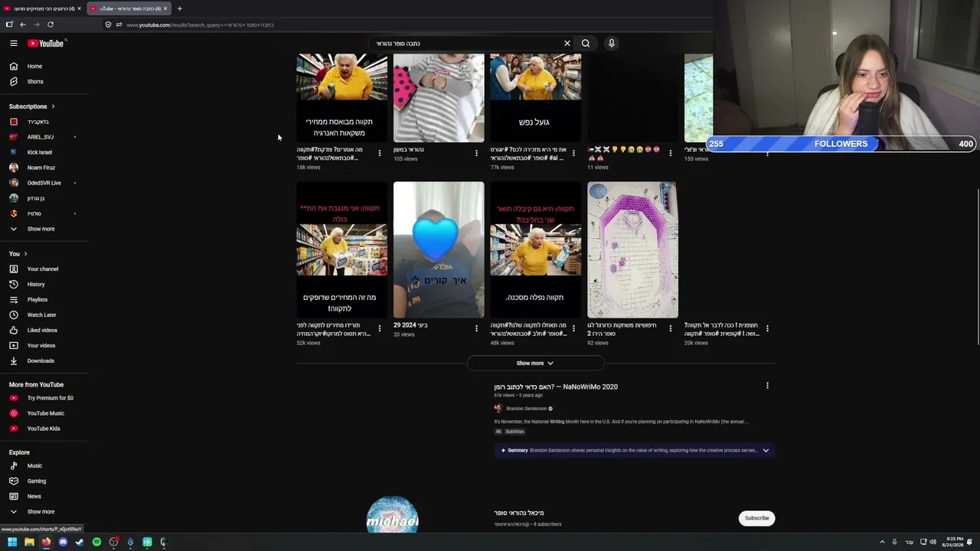Image resolution: width=980 pixels, height=551 pixels.
Task: Open Discord from the taskbar
Action: (63, 542)
